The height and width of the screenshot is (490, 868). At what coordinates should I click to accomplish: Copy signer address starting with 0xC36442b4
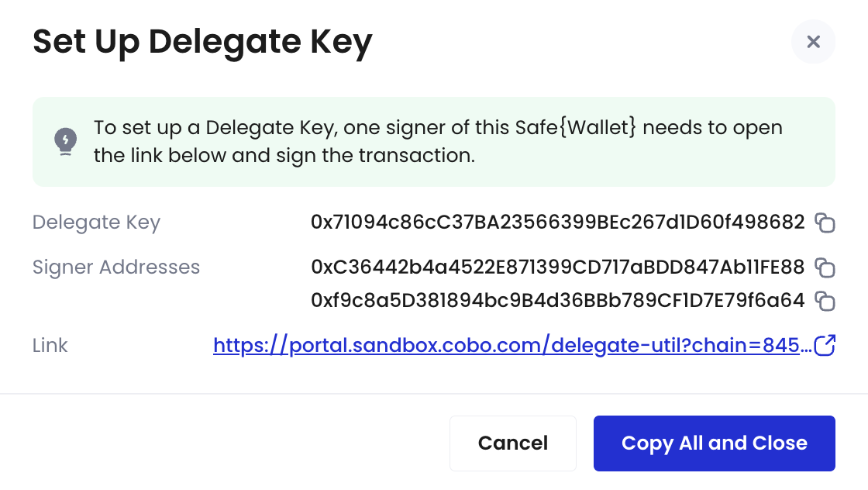tap(825, 267)
